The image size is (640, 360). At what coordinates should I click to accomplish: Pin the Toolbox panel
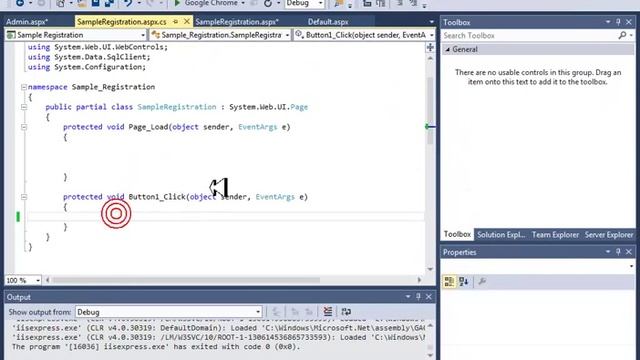point(618,22)
